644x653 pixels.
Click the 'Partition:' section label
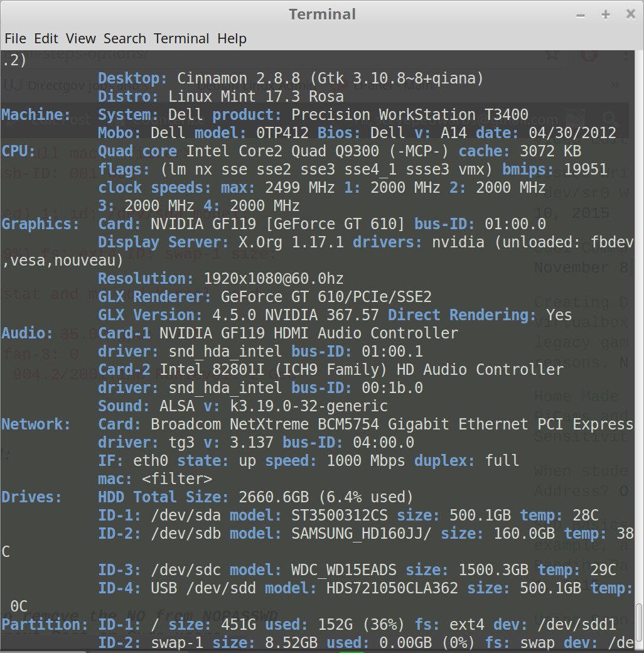pos(45,625)
